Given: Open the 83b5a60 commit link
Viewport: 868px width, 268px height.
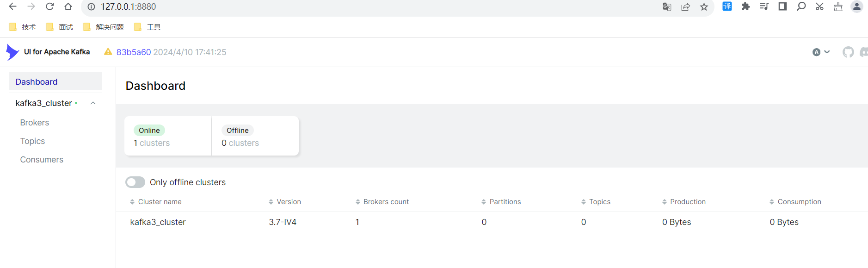Looking at the screenshot, I should point(134,52).
